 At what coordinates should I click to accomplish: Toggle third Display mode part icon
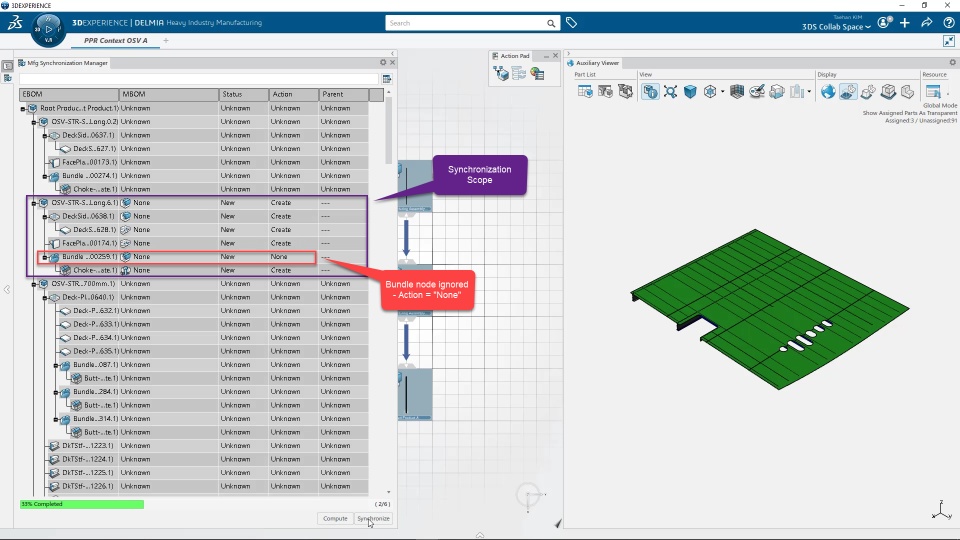[868, 92]
